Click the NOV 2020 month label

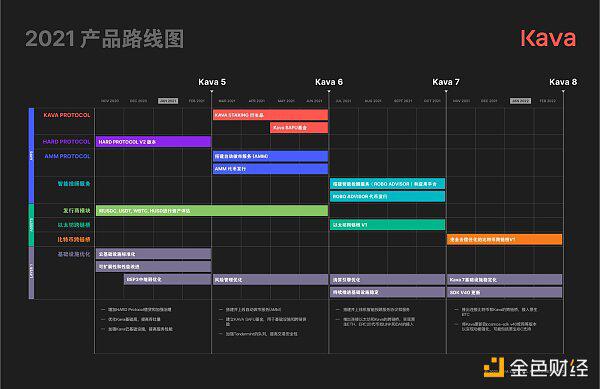tap(110, 101)
